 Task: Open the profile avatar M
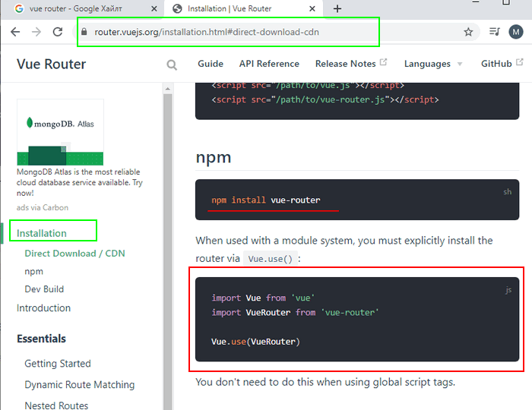coord(516,32)
